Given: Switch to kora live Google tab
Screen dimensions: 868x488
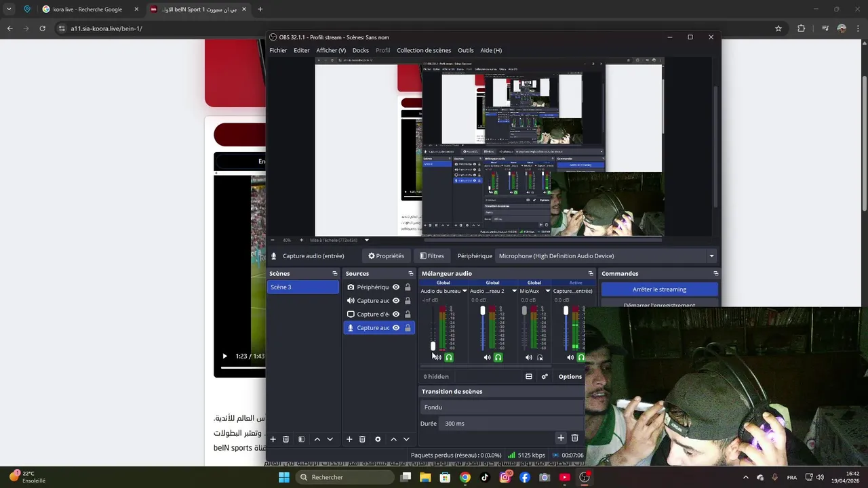Looking at the screenshot, I should point(91,9).
